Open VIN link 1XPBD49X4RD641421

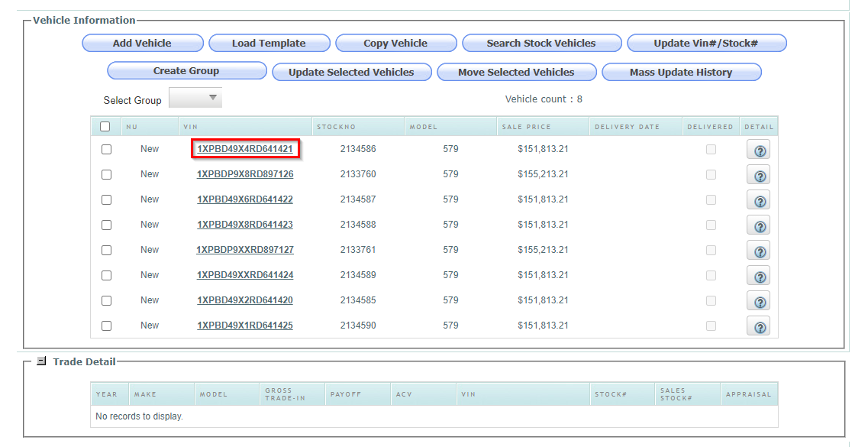click(x=245, y=149)
